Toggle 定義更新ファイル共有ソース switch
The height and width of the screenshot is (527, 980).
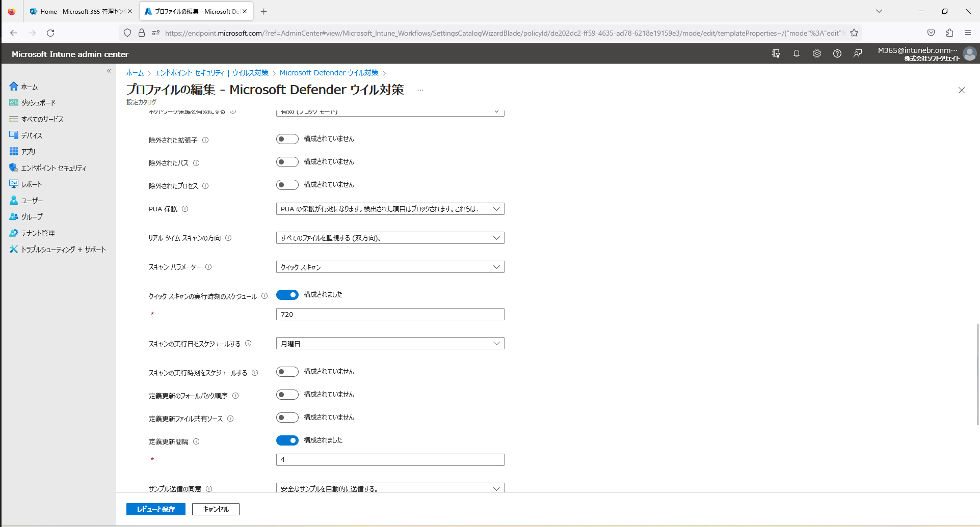click(x=287, y=418)
